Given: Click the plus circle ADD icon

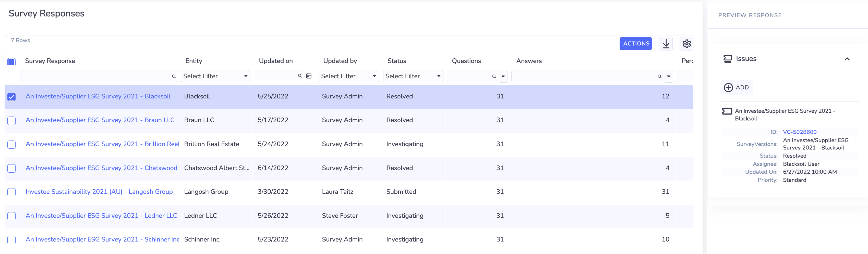Looking at the screenshot, I should point(728,87).
